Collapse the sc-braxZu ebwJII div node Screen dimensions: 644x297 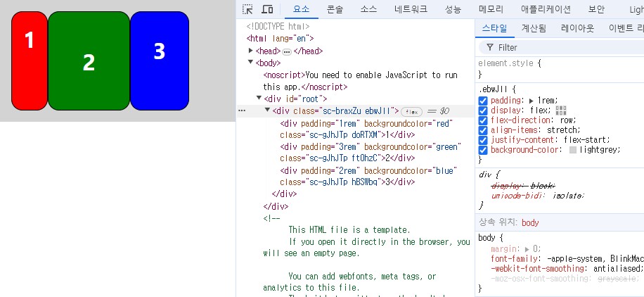click(267, 110)
